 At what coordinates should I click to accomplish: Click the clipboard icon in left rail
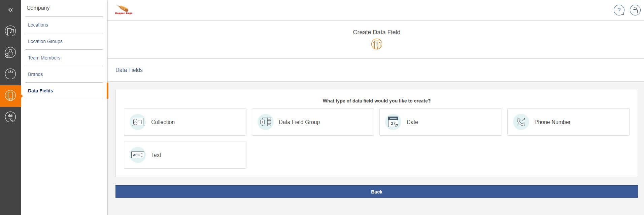(10, 74)
